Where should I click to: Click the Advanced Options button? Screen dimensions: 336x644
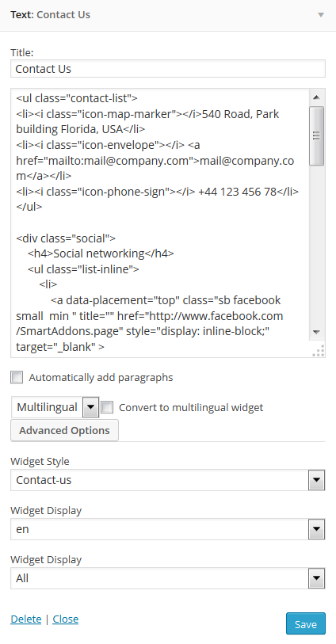pyautogui.click(x=64, y=430)
